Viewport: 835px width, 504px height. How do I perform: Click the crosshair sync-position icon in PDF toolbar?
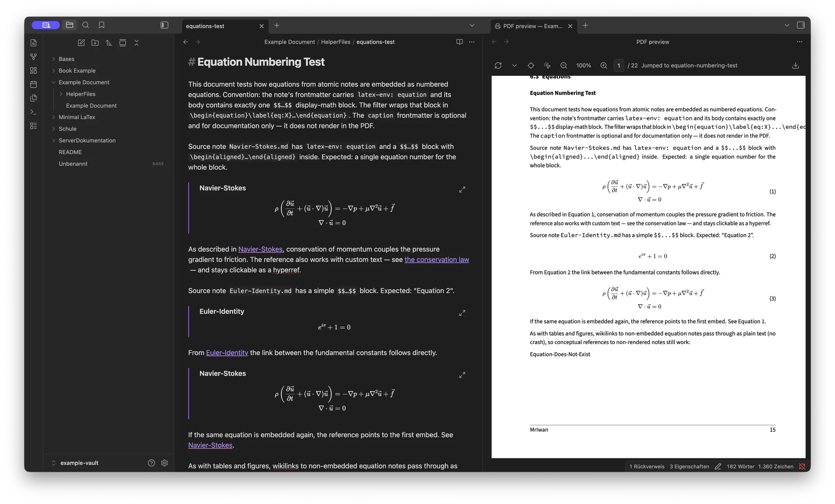tap(531, 66)
